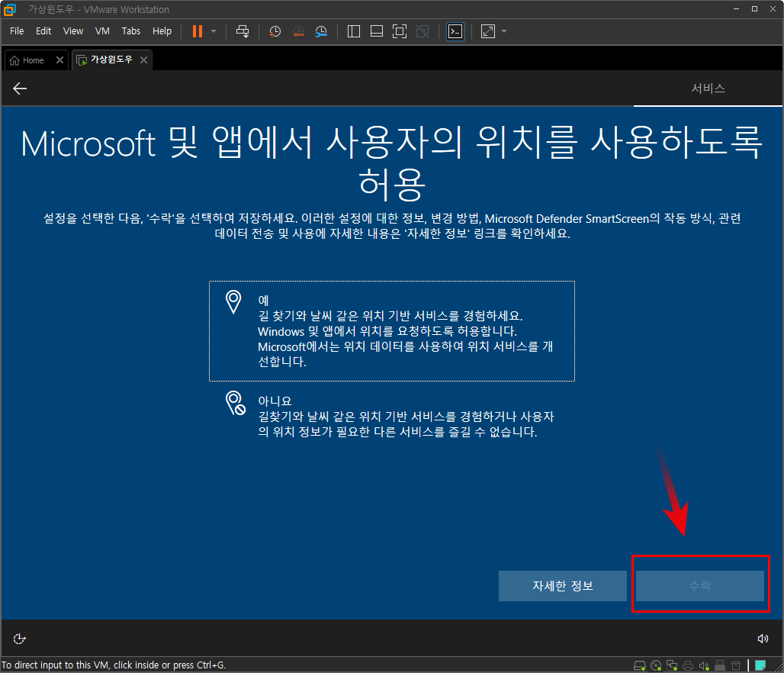Open the Snapshot Manager
This screenshot has width=784, height=673.
tap(321, 31)
